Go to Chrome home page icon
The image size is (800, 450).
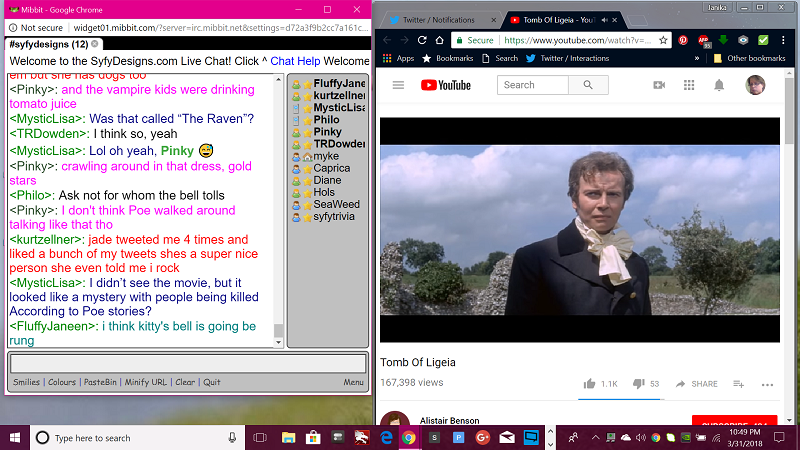[439, 40]
